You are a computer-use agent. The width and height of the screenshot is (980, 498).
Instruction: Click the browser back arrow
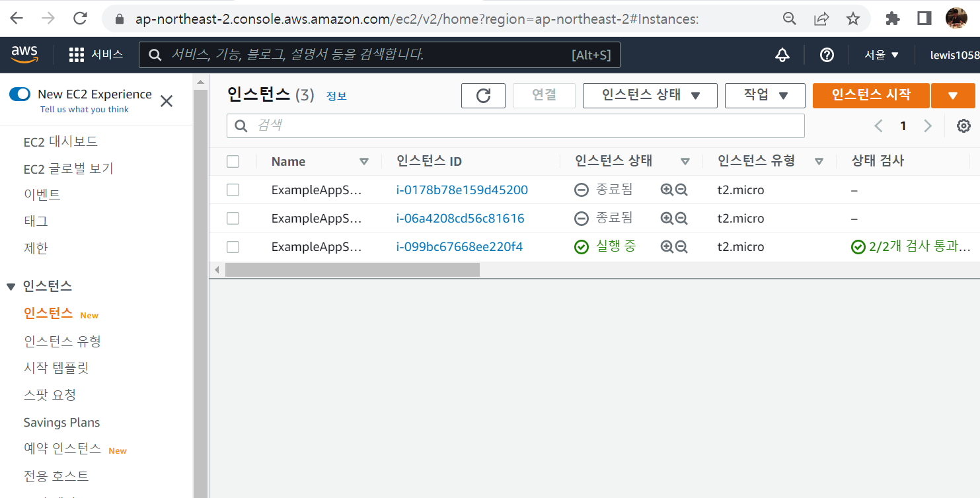[x=16, y=18]
